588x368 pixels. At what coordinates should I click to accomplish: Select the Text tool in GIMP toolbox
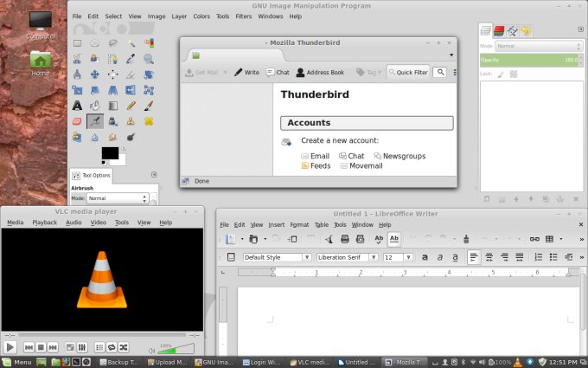point(77,106)
